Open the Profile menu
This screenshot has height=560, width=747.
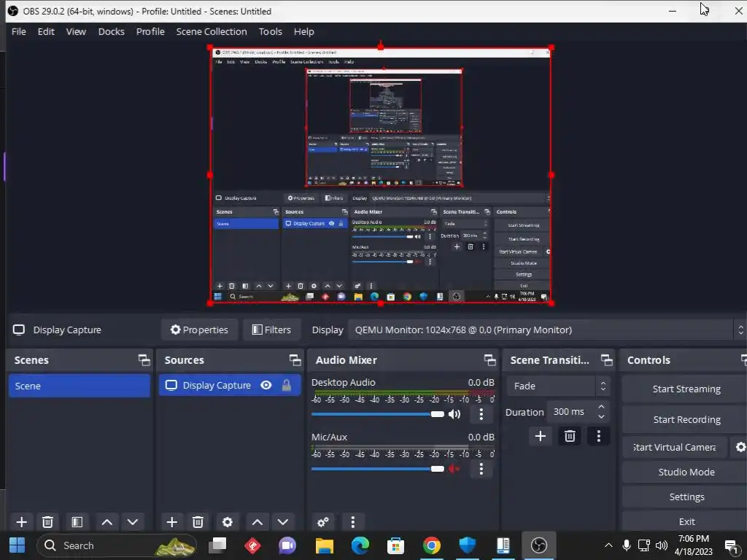click(x=150, y=31)
